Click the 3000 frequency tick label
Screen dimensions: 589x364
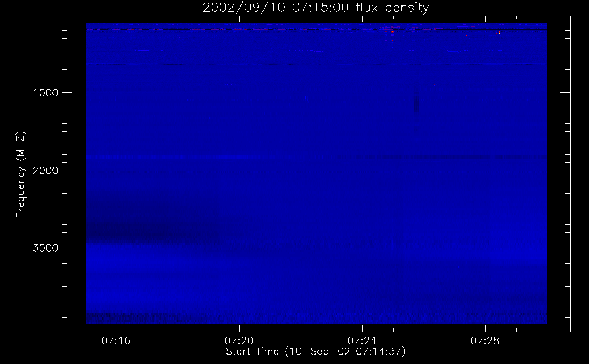(46, 248)
